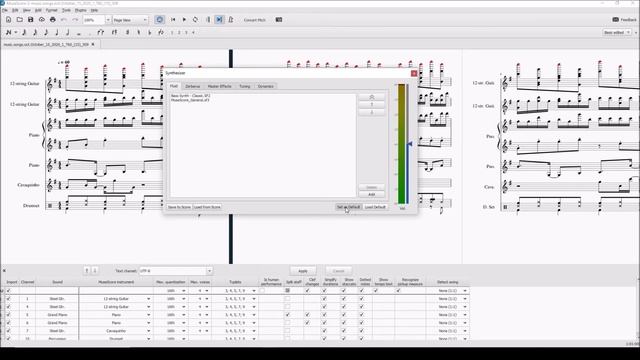Switch to the Master Effects tab
Image resolution: width=640 pixels, height=360 pixels.
tap(220, 86)
